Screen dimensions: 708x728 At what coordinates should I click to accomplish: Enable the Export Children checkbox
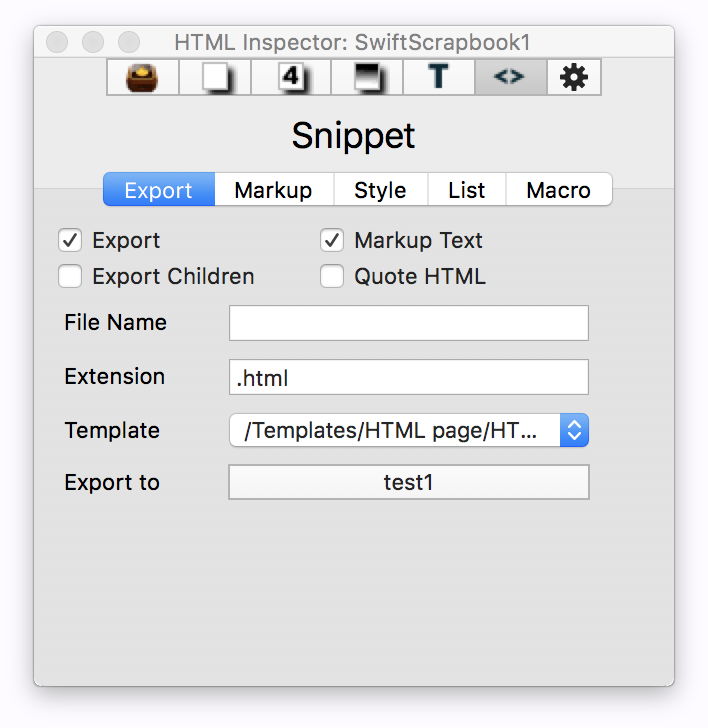click(70, 277)
